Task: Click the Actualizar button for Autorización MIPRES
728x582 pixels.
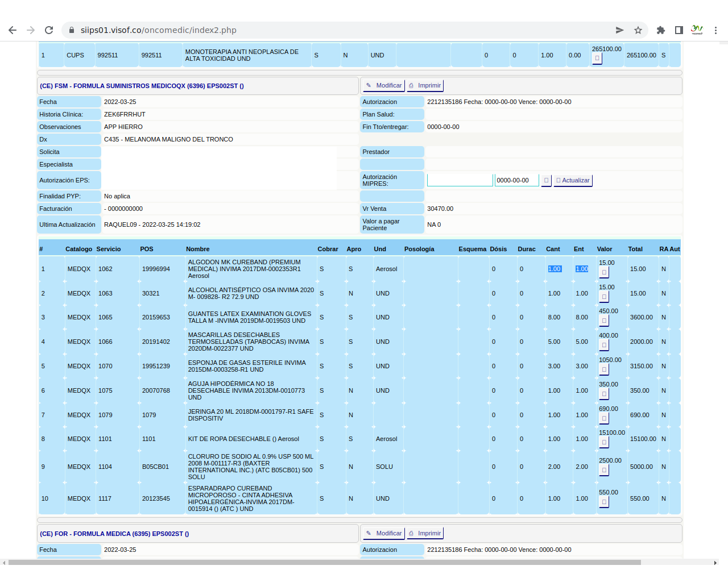Action: tap(573, 181)
